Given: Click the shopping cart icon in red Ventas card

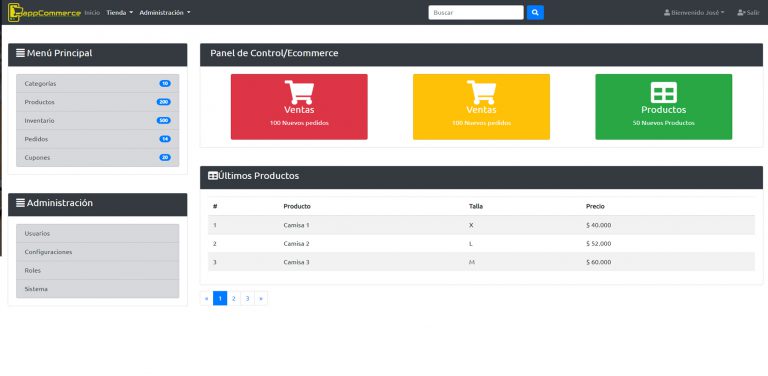Looking at the screenshot, I should pyautogui.click(x=299, y=92).
